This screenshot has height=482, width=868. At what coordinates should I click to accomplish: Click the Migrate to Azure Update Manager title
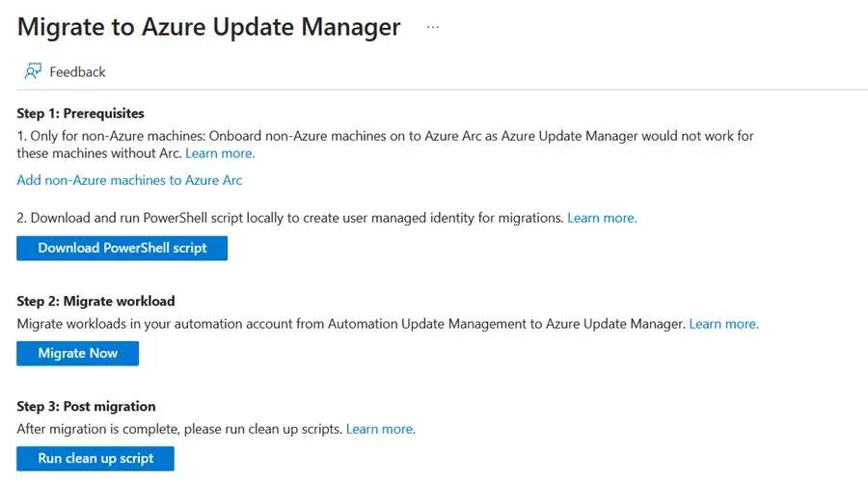pyautogui.click(x=208, y=27)
